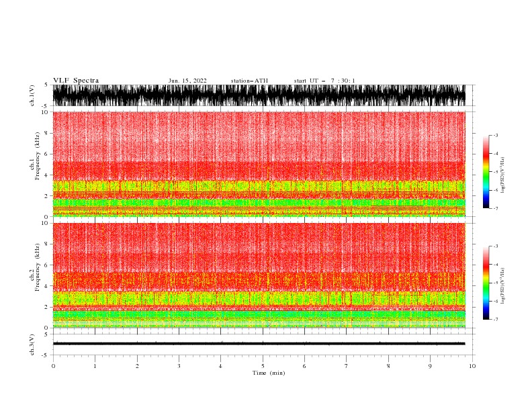Click the ch.1 "Frequency (kHz)" axis label
Viewport: 532px width, 411px height.
point(38,156)
